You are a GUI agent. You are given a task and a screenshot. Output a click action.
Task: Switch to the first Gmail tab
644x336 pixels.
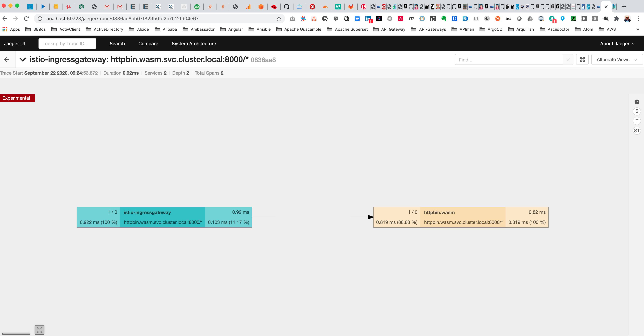pyautogui.click(x=107, y=7)
